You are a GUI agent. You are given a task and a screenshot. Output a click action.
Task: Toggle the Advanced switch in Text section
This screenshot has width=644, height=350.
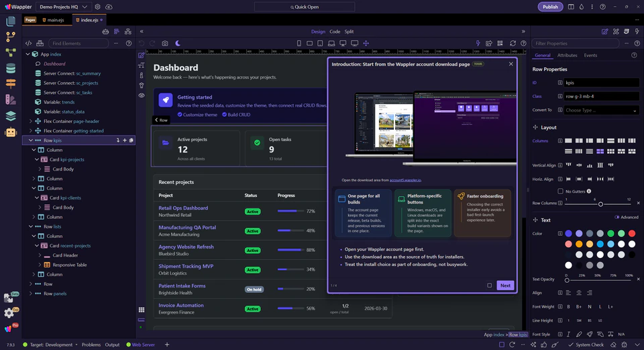617,217
